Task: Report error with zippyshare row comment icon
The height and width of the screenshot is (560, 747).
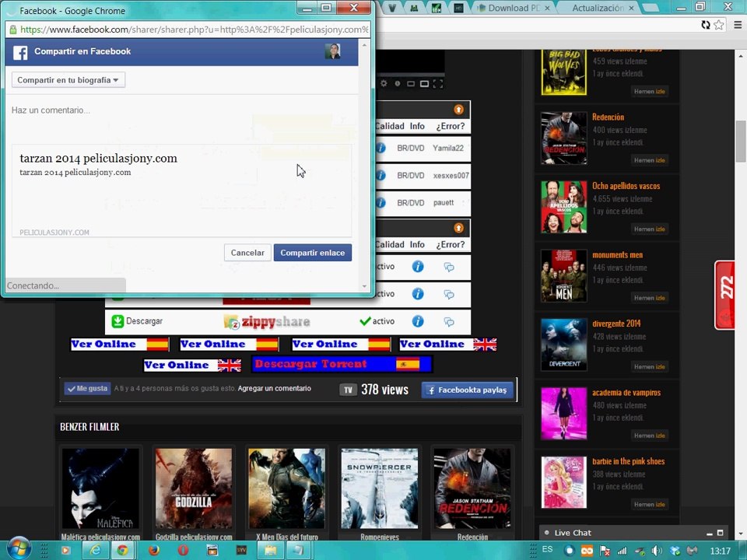Action: point(449,322)
